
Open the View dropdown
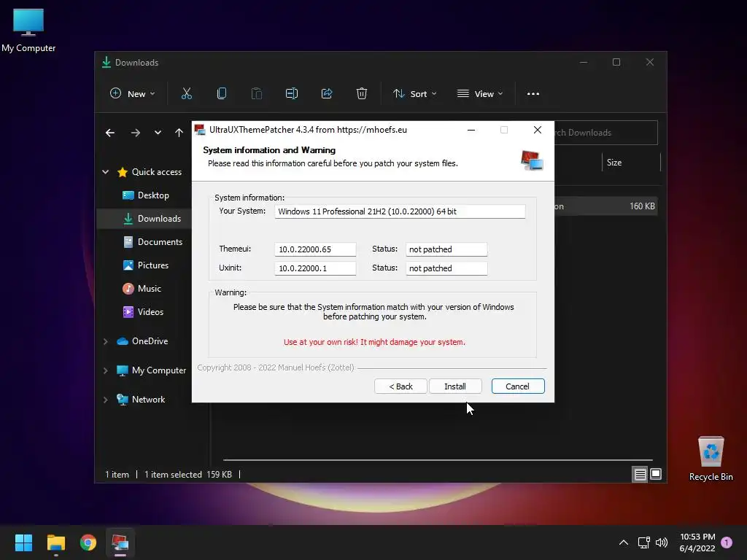[x=480, y=94]
